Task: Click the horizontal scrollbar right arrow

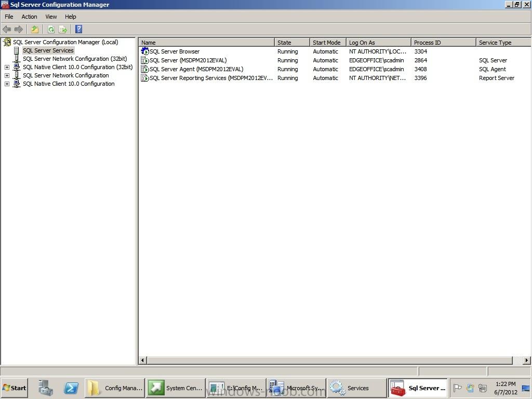Action: (x=527, y=361)
